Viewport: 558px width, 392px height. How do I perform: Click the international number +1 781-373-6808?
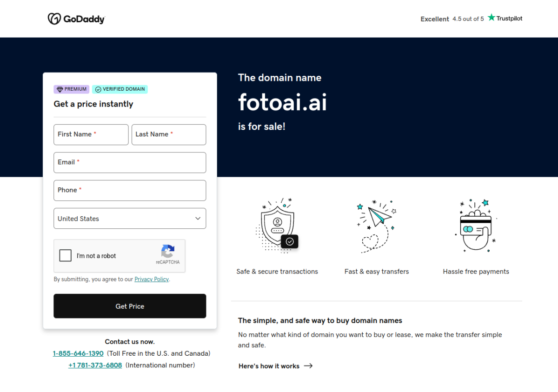tap(95, 365)
